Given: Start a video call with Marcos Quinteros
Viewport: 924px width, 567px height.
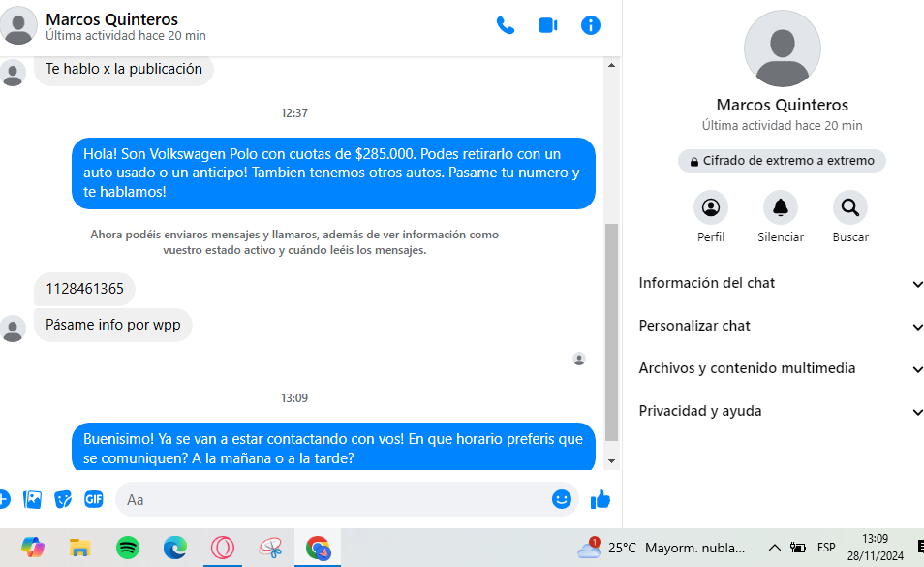Looking at the screenshot, I should (548, 25).
